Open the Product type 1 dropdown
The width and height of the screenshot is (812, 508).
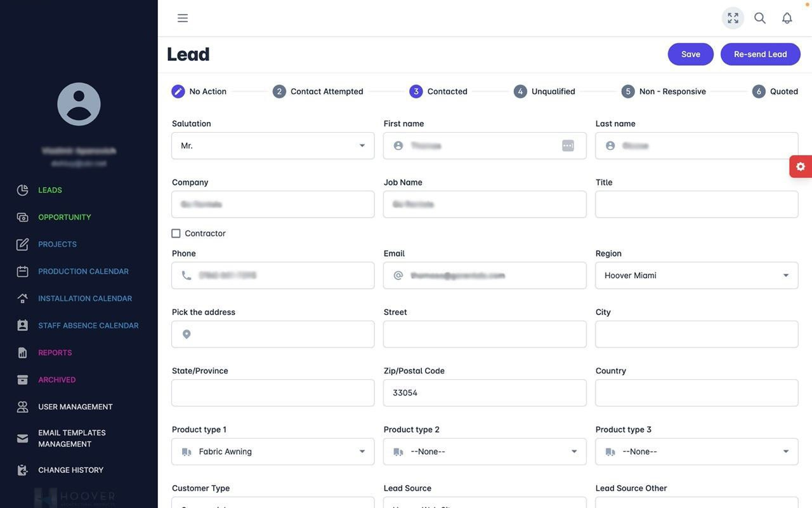pos(273,451)
